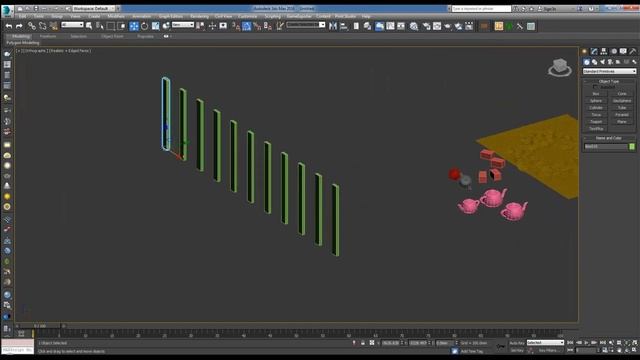
Task: Select the Geometry category icon
Action: tap(587, 62)
